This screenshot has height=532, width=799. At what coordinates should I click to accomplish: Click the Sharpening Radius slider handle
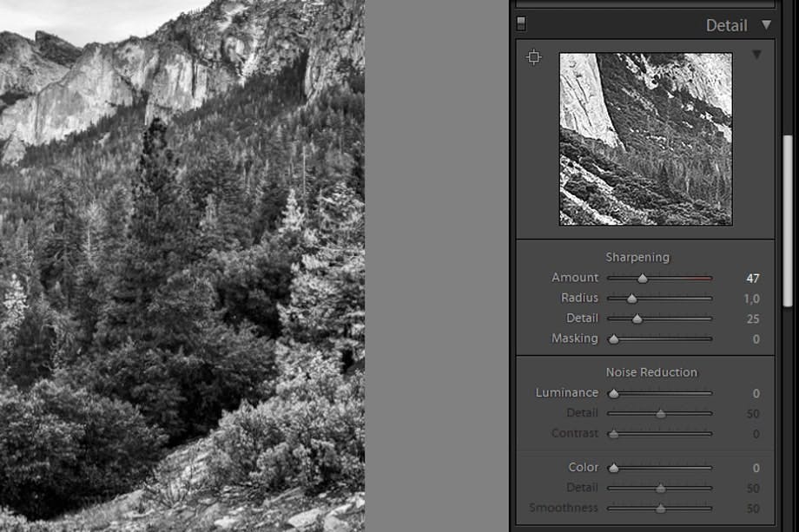coord(632,299)
